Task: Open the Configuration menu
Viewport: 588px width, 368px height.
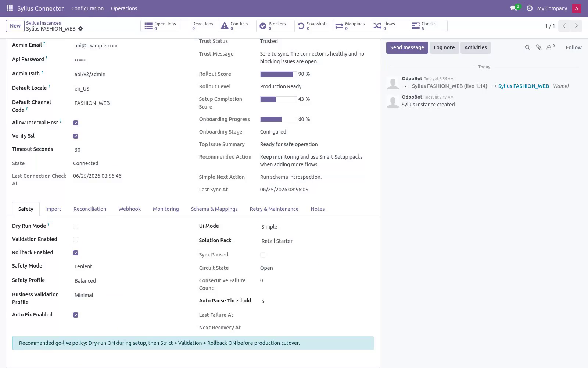Action: pos(87,8)
